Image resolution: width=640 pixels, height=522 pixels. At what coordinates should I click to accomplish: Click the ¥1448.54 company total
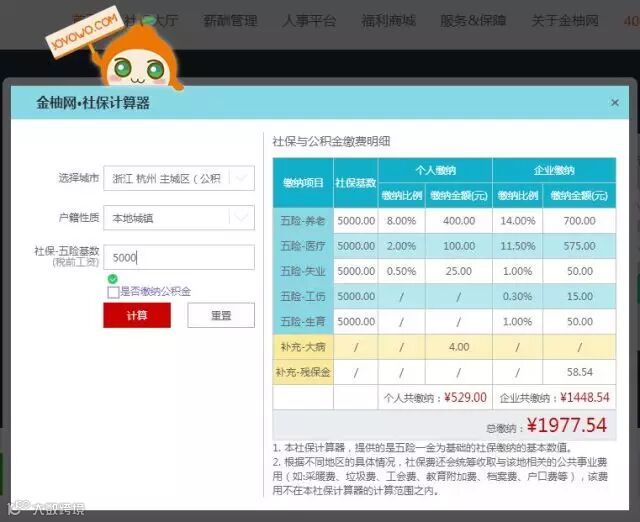point(585,398)
